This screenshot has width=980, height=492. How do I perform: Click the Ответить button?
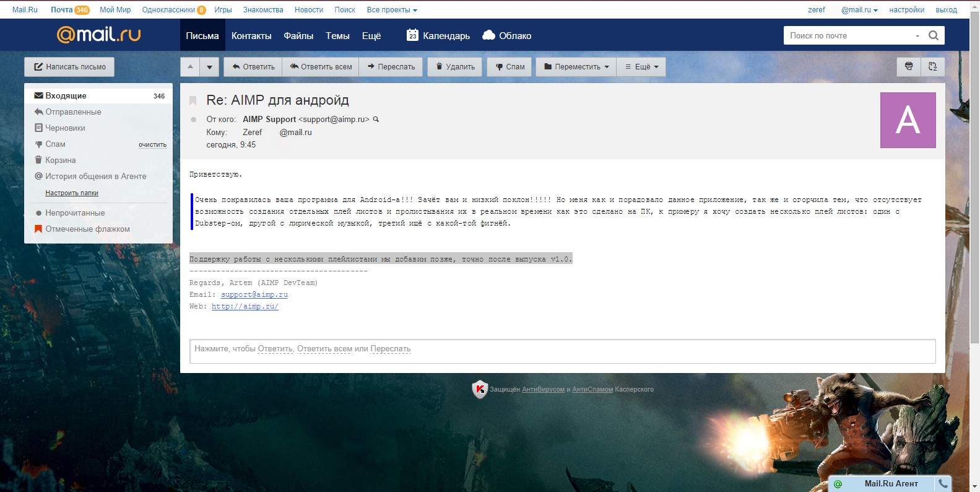coord(253,67)
